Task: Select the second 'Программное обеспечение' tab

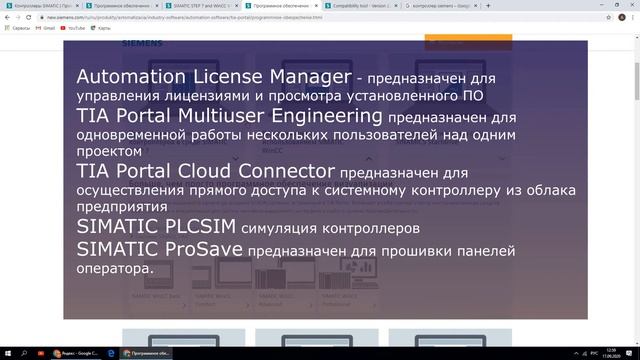Action: 281,6
